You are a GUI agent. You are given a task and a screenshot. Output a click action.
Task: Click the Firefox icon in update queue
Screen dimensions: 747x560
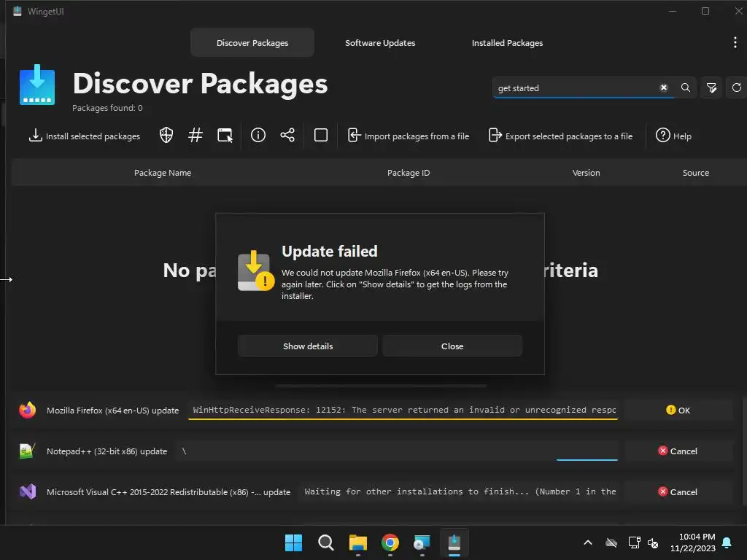pos(27,410)
